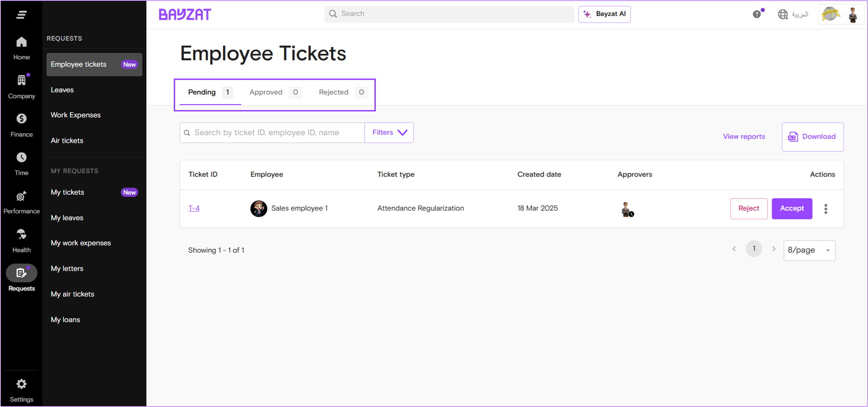This screenshot has height=407, width=868.
Task: Select Work Expenses in Requests menu
Action: (76, 115)
